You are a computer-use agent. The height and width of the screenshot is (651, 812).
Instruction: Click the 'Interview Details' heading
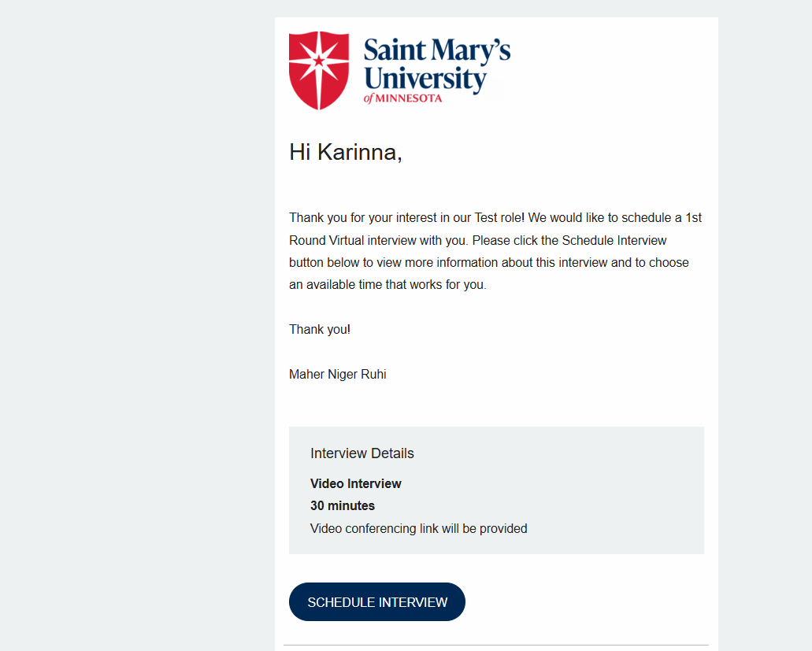[x=362, y=453]
